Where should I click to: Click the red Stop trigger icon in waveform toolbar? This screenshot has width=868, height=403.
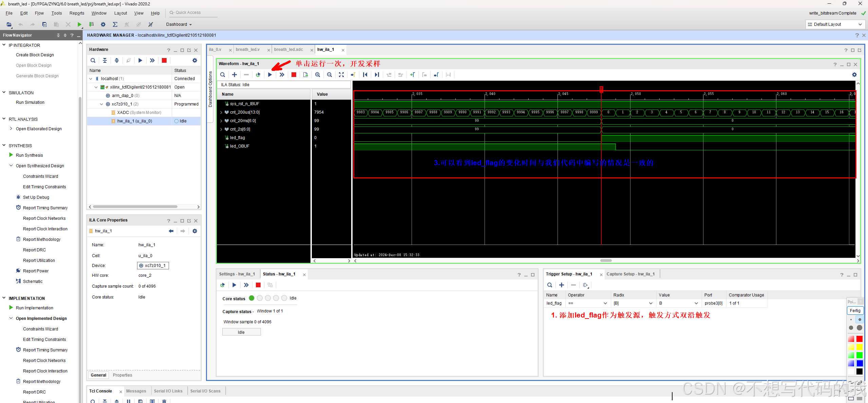pos(294,75)
